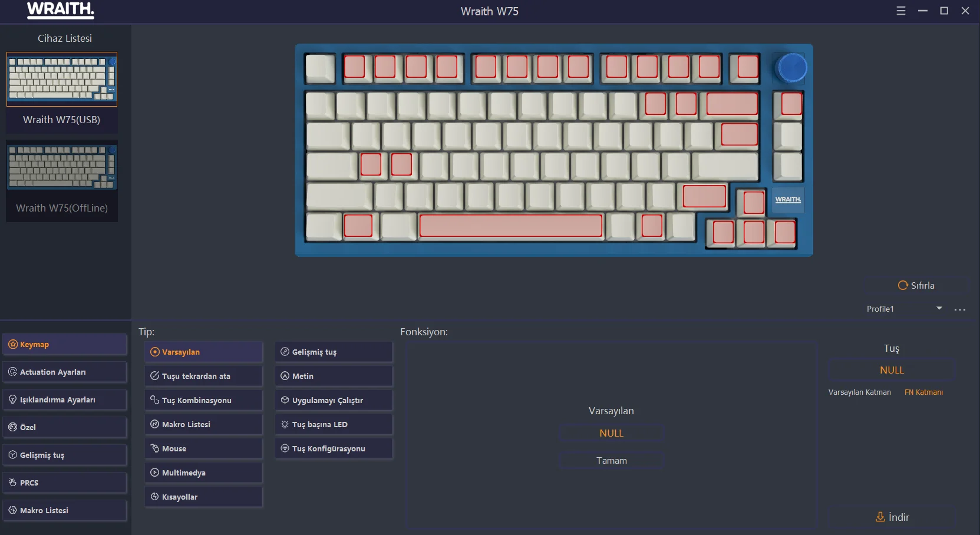The height and width of the screenshot is (535, 980).
Task: Click the Esc key on keyboard
Action: (x=320, y=67)
